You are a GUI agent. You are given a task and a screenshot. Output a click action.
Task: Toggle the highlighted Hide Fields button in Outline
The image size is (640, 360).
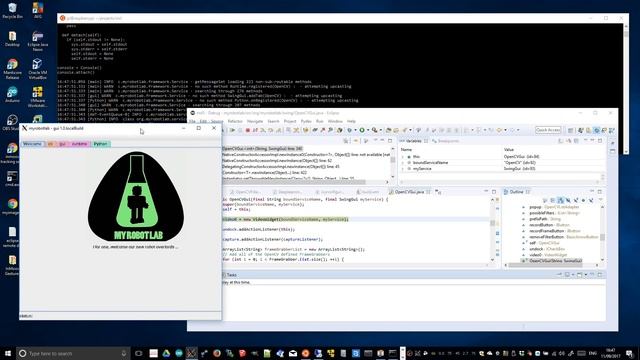[561, 200]
